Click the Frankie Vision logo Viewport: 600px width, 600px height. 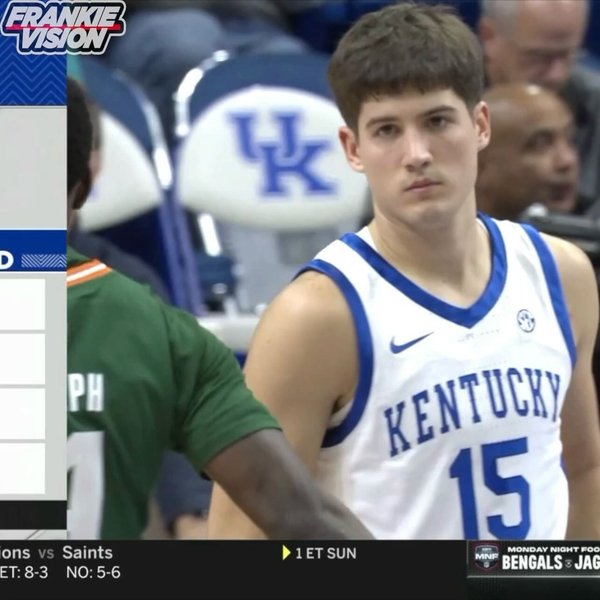[x=64, y=27]
